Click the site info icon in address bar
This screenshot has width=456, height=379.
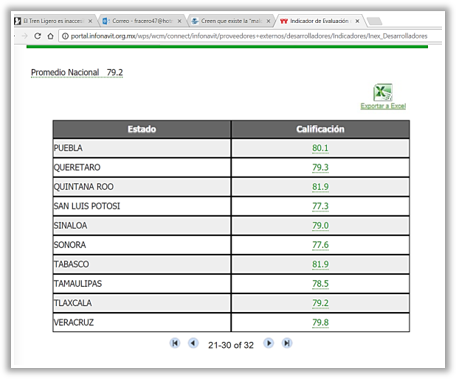point(65,36)
